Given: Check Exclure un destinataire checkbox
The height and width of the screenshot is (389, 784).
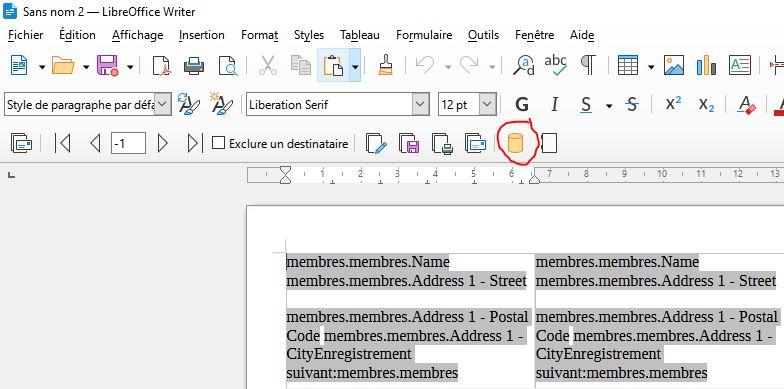Looking at the screenshot, I should click(x=218, y=144).
